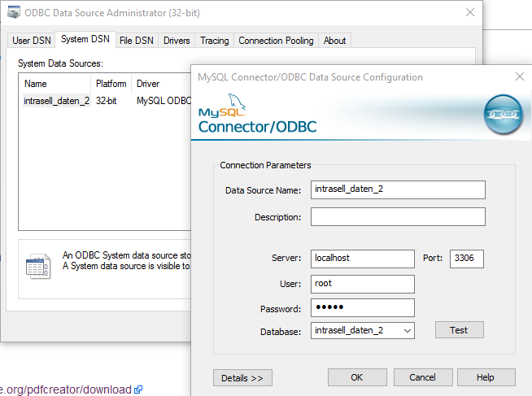The width and height of the screenshot is (532, 396).
Task: Click the Test connection button
Action: [460, 330]
